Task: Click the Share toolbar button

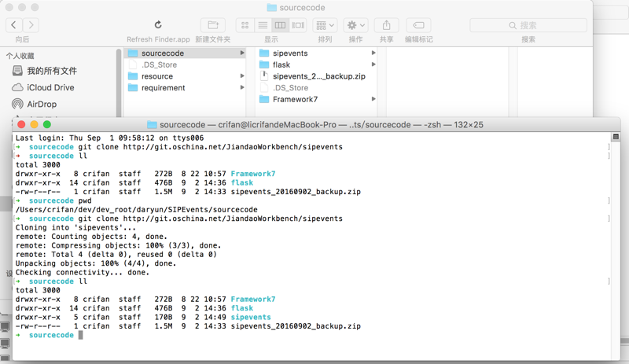Action: point(386,25)
